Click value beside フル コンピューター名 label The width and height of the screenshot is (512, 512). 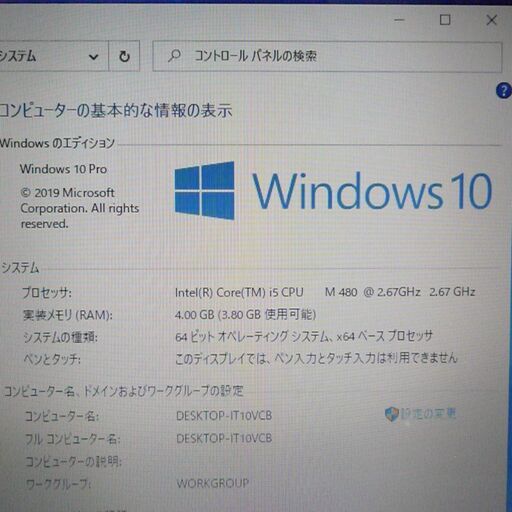click(224, 438)
